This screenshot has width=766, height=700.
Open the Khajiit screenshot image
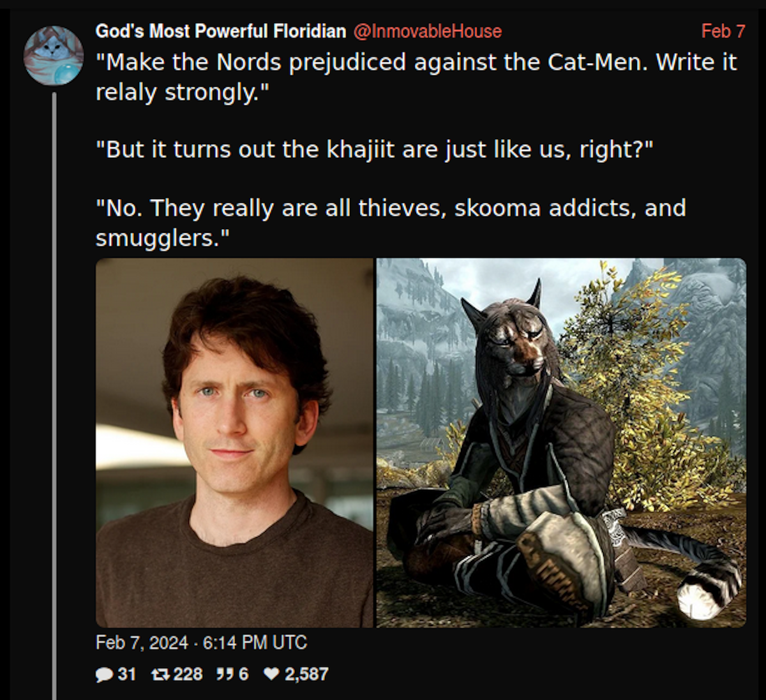pyautogui.click(x=561, y=443)
